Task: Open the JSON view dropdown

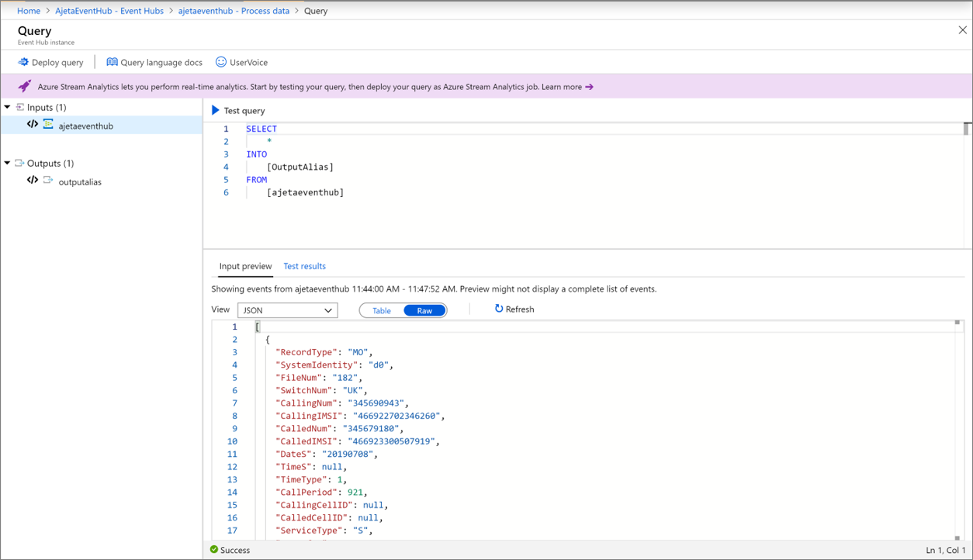Action: [x=287, y=310]
